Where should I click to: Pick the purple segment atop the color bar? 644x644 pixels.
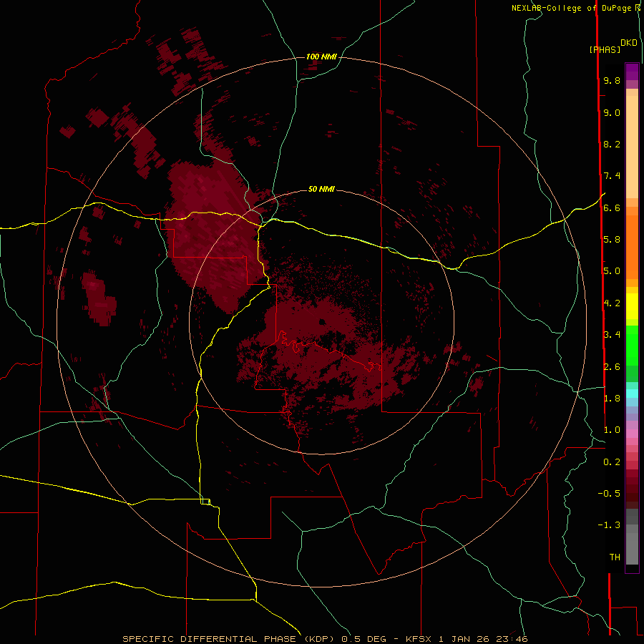click(x=632, y=72)
